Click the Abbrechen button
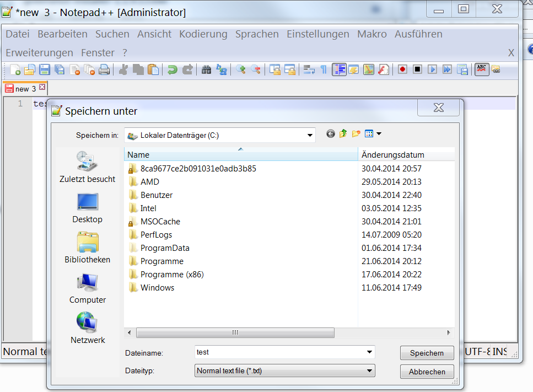The image size is (533, 392). pos(427,372)
